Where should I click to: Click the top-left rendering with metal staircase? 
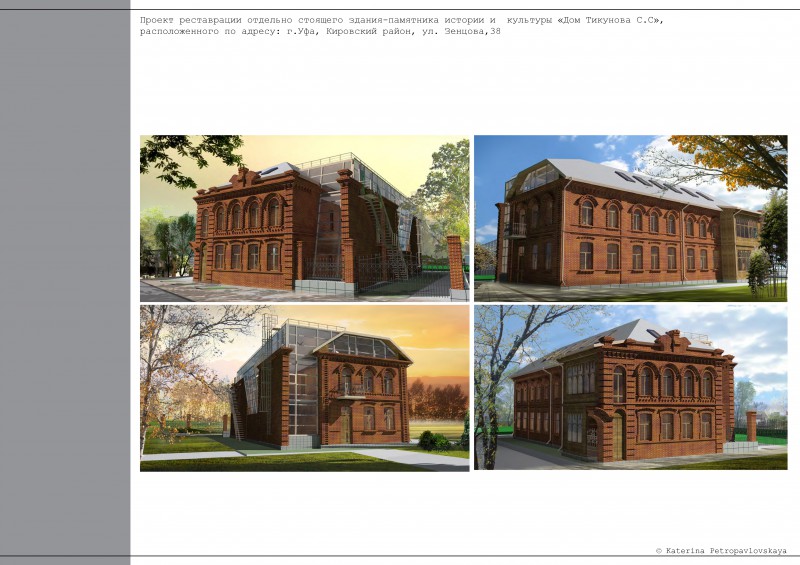pos(305,218)
